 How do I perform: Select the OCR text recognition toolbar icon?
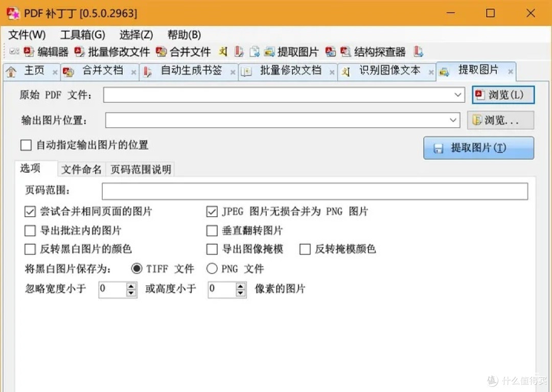[x=223, y=51]
